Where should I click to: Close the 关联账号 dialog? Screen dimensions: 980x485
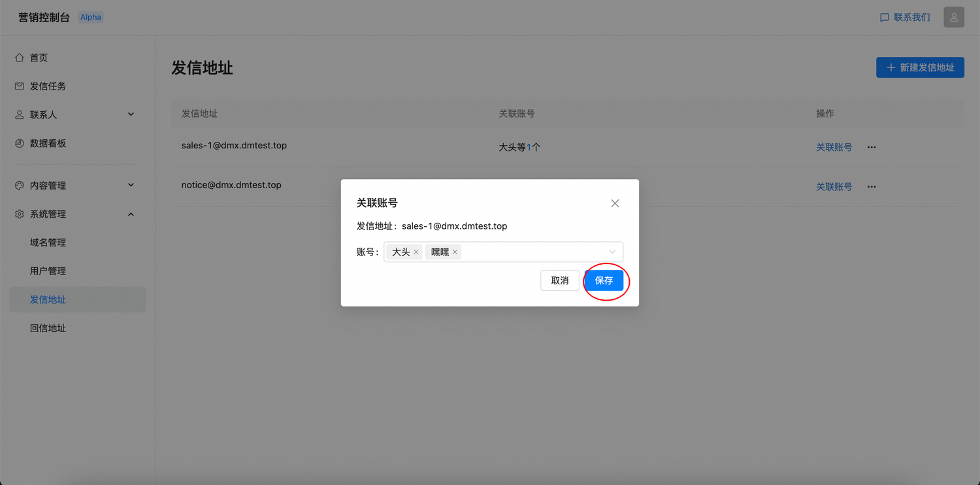(615, 203)
